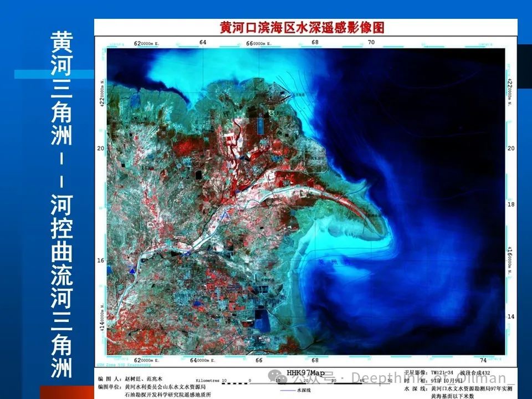The image size is (532, 399).
Task: Click the axis label 14 beside the map
Action: click(x=511, y=316)
